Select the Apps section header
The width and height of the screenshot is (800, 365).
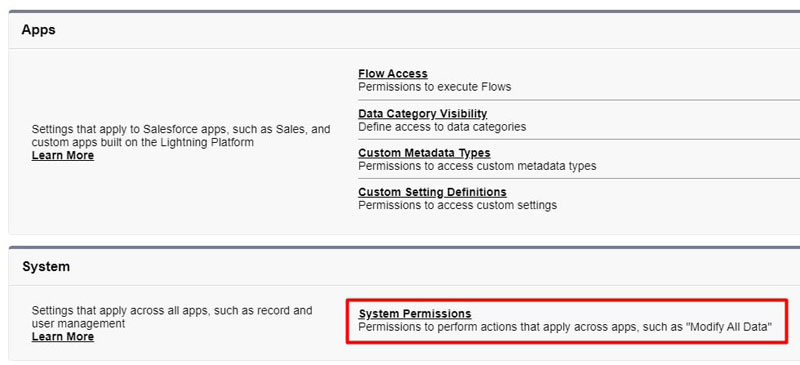pos(38,30)
